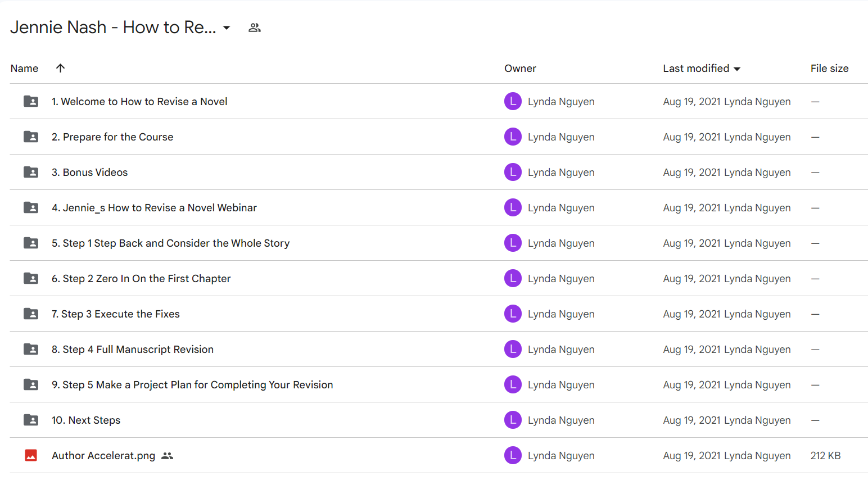
Task: Select '9. Step 5 Make a Project Plan' folder
Action: [x=192, y=385]
